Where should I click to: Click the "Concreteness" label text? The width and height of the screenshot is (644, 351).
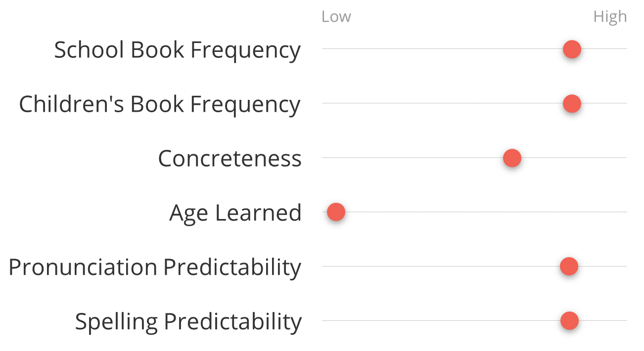230,159
